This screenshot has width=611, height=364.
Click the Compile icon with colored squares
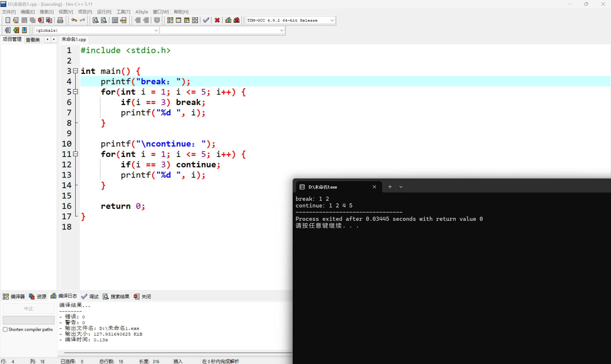tap(170, 20)
